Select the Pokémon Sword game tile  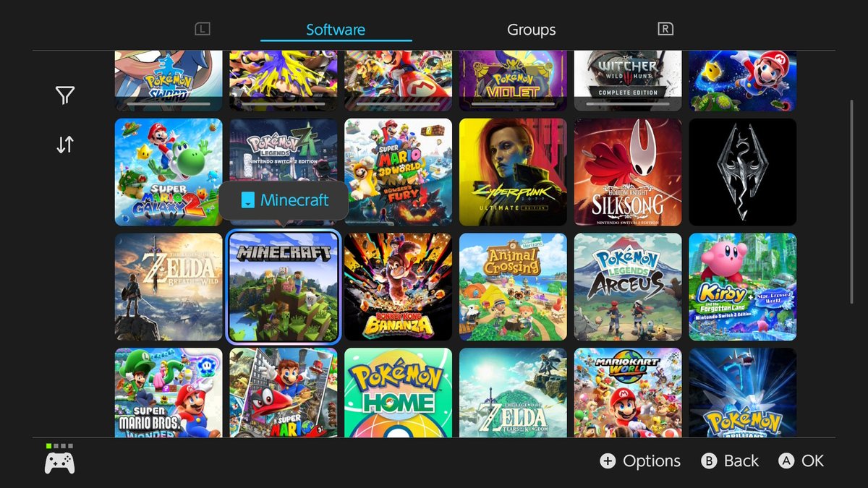(169, 81)
